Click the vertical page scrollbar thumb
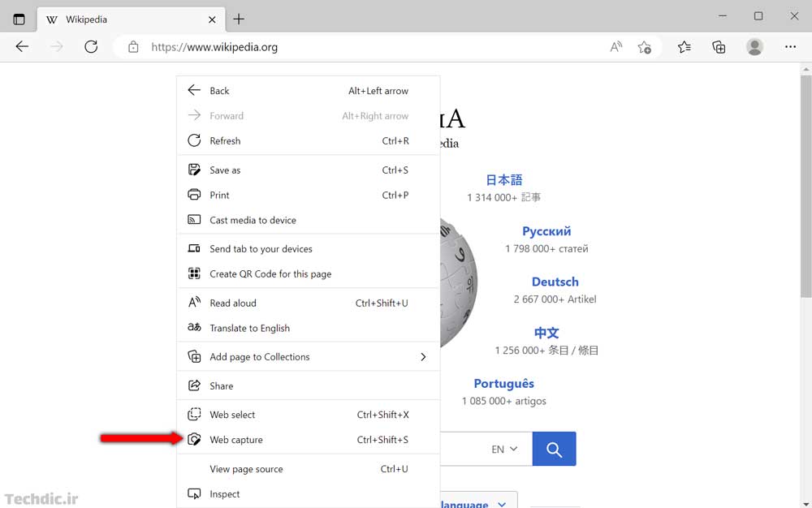Viewport: 812px width, 508px height. [x=806, y=186]
